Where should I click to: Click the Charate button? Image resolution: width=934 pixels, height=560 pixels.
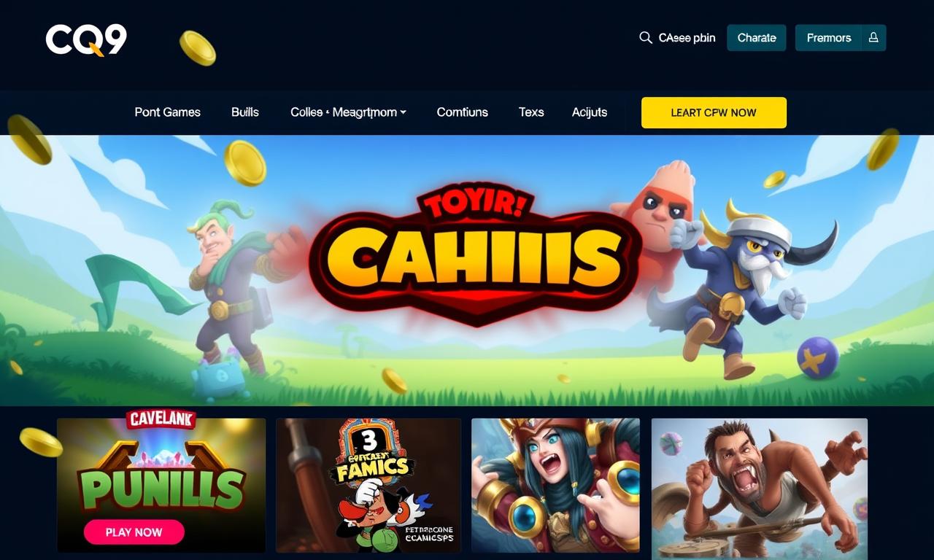[757, 38]
